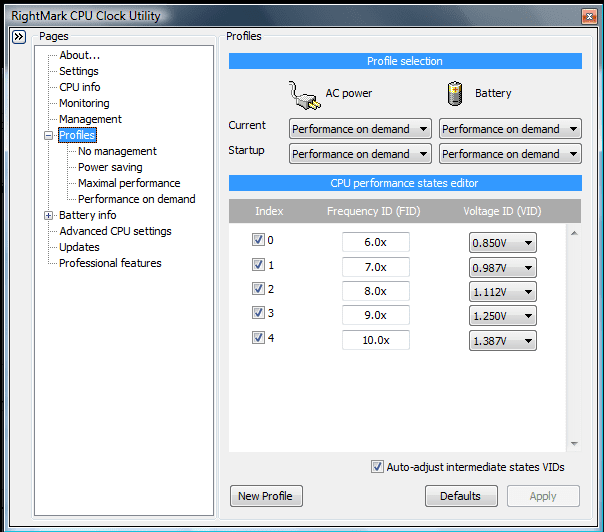Toggle the index 4 state checkbox
The height and width of the screenshot is (532, 604).
pyautogui.click(x=258, y=337)
